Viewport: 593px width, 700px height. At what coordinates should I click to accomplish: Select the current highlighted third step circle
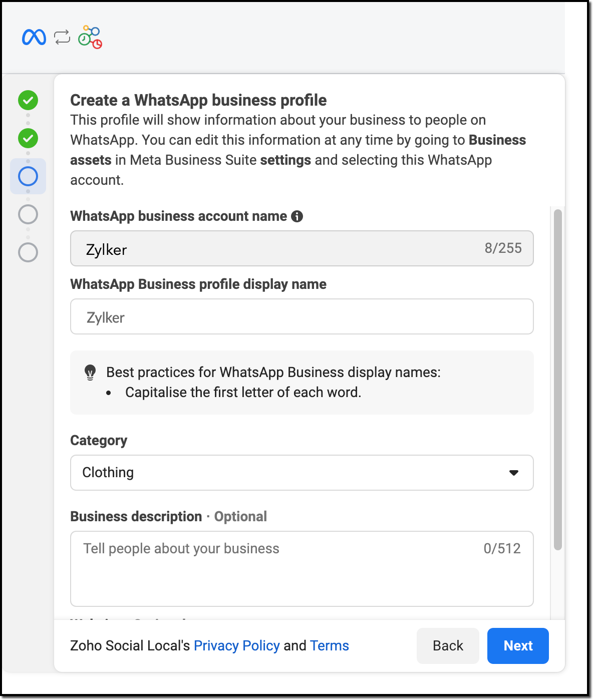(x=28, y=176)
